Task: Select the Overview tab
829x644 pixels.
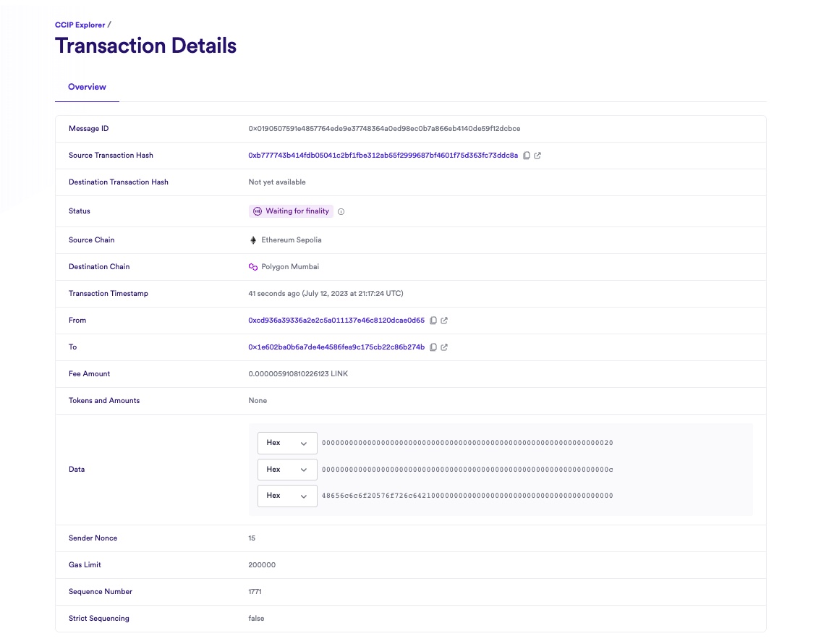Action: (x=88, y=88)
